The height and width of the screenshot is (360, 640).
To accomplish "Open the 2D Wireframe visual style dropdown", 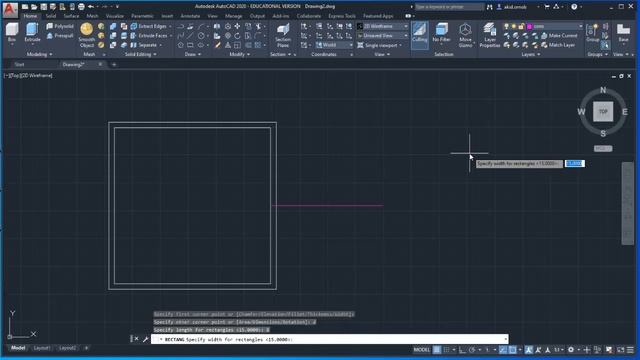I will (x=382, y=26).
